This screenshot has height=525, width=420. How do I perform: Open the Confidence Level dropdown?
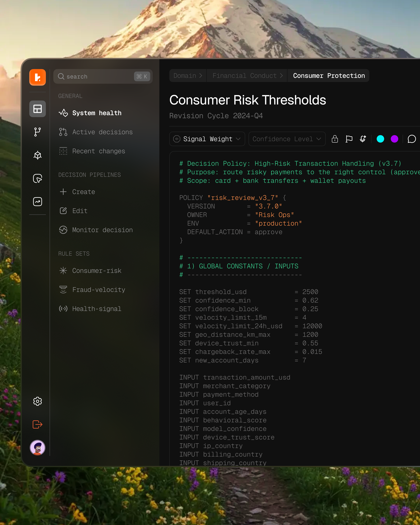click(x=287, y=139)
